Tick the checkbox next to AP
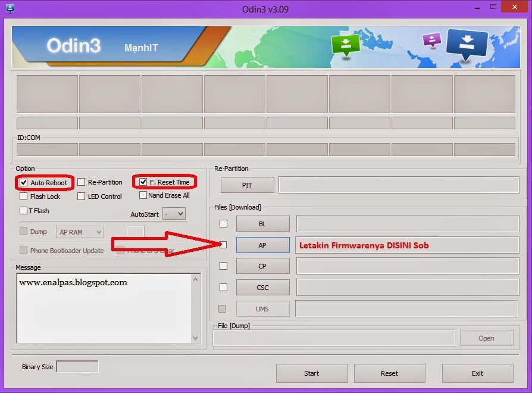Screen dimensions: 532x393 [x=223, y=245]
